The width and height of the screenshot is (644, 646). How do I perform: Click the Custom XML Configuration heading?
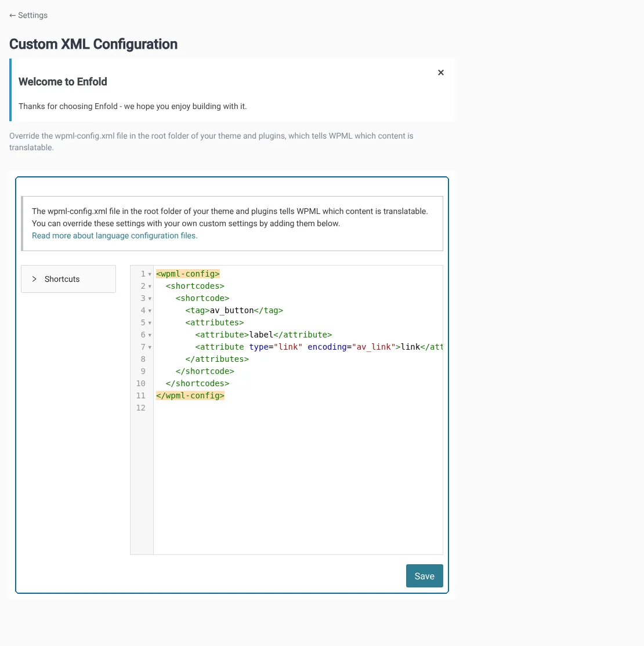93,44
